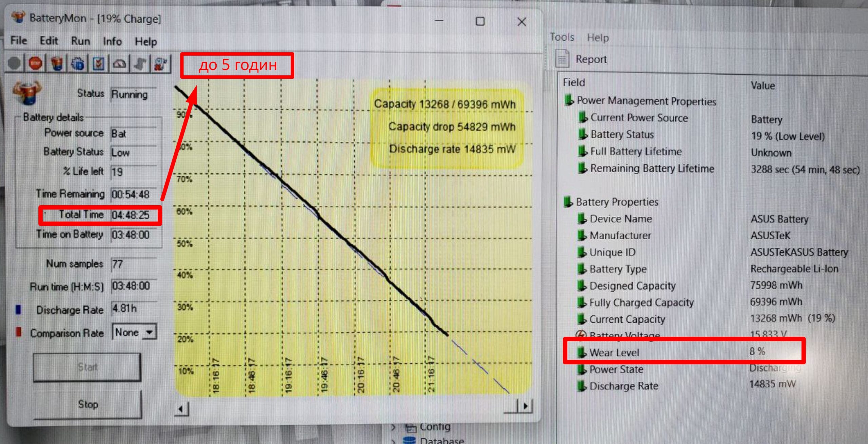This screenshot has width=868, height=444.
Task: Collapse the Power Management Properties group
Action: coord(568,100)
